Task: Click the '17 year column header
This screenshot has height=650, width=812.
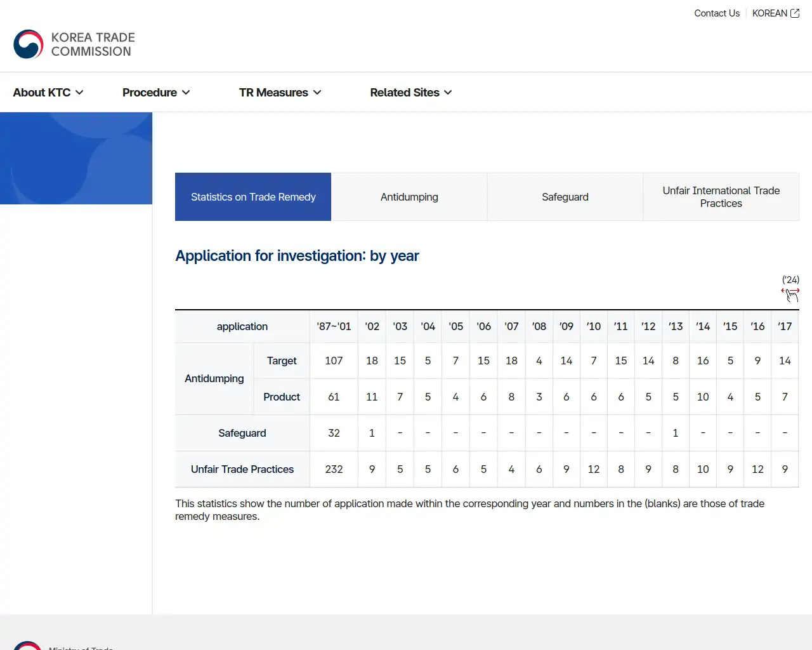Action: [785, 326]
